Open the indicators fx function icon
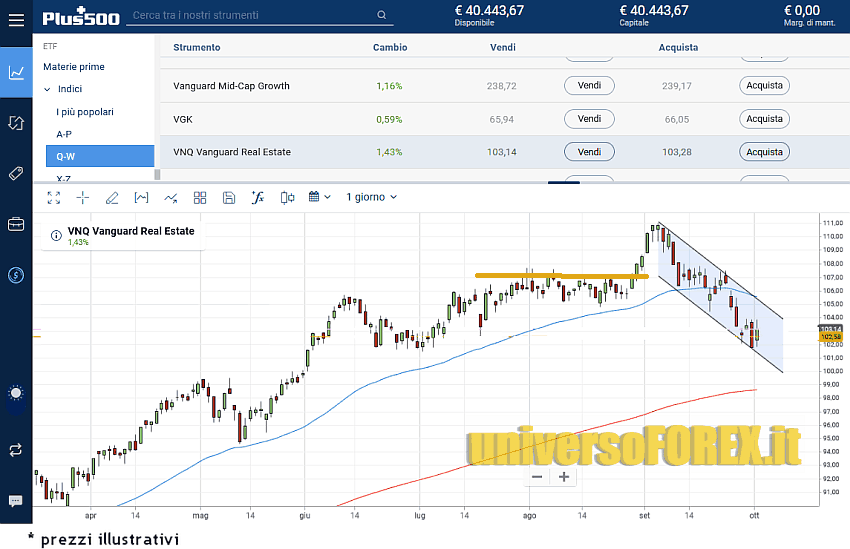Screen dimensions: 850x549 coord(258,197)
